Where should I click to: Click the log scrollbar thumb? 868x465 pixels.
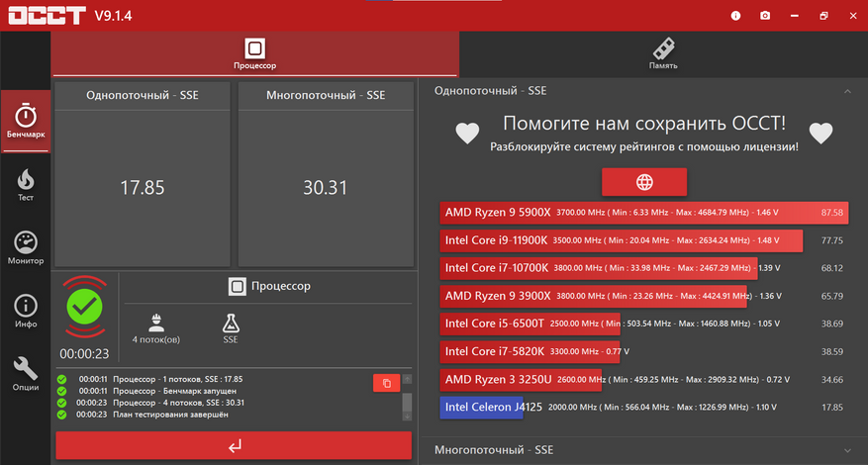pos(407,403)
